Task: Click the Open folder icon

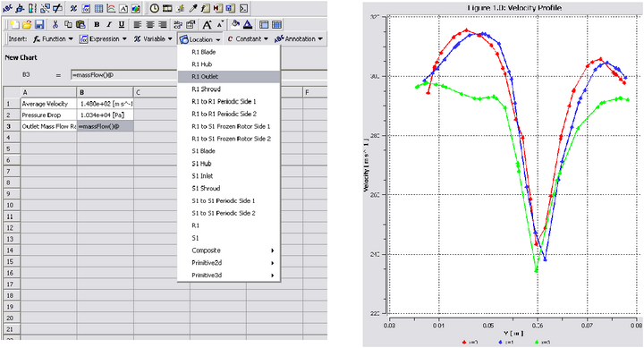Action: coord(27,25)
